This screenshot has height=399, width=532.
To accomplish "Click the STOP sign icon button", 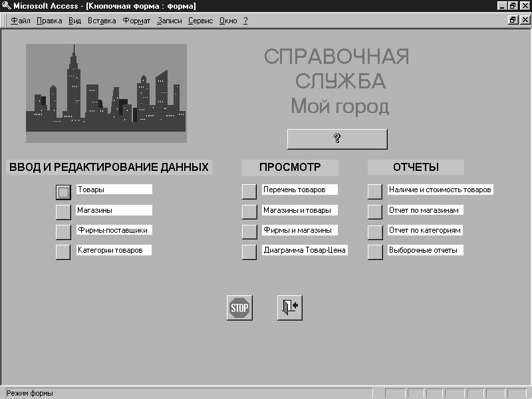I will pos(239,308).
